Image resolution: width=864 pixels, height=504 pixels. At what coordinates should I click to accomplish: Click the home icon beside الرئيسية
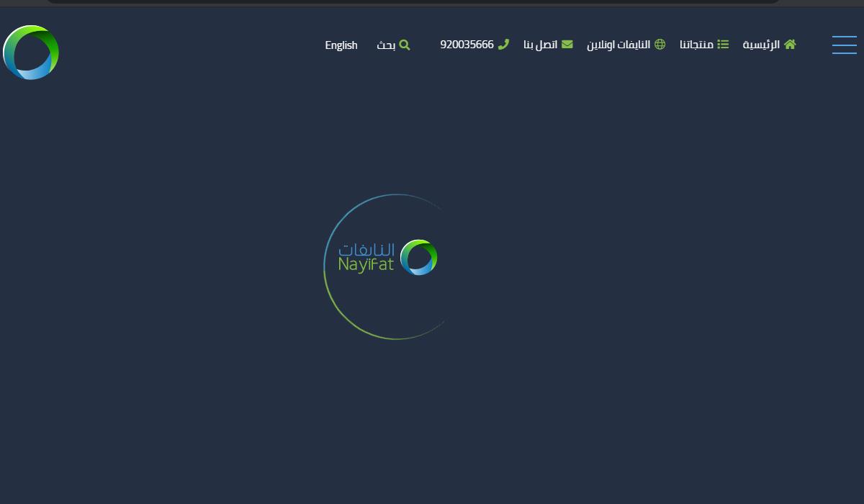pyautogui.click(x=790, y=44)
